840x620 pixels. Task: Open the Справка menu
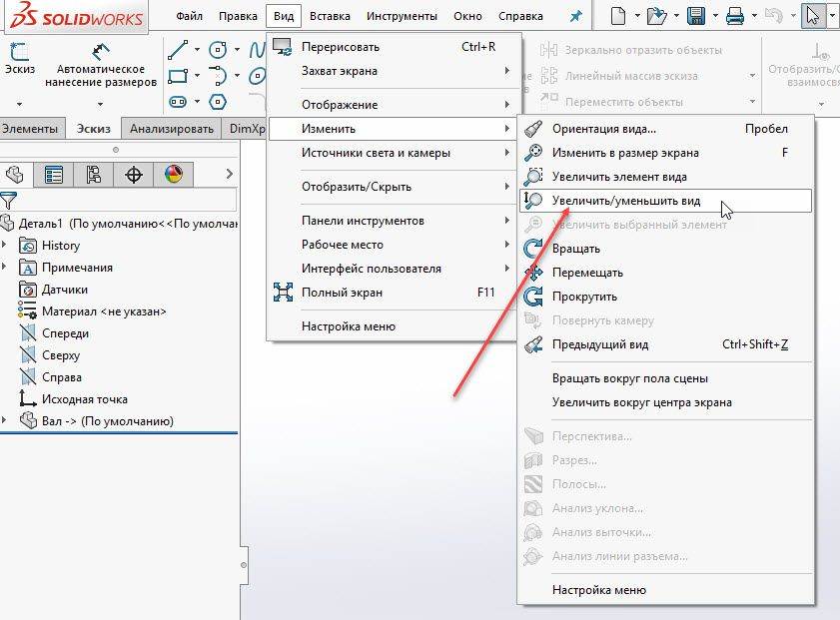(520, 17)
